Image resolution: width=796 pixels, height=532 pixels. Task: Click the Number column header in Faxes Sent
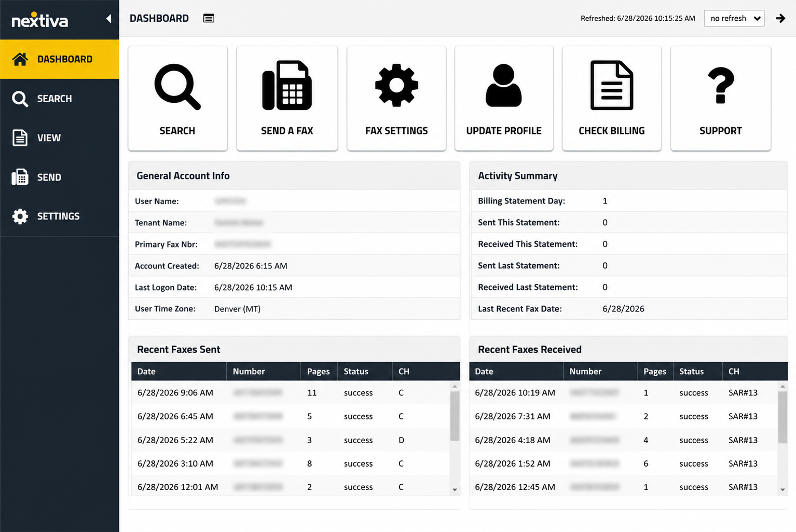pyautogui.click(x=264, y=372)
